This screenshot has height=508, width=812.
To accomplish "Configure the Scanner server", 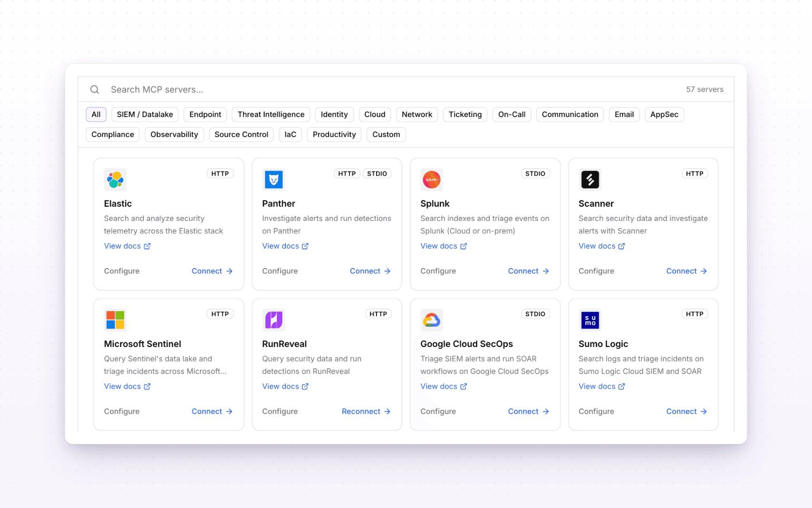I will (596, 271).
